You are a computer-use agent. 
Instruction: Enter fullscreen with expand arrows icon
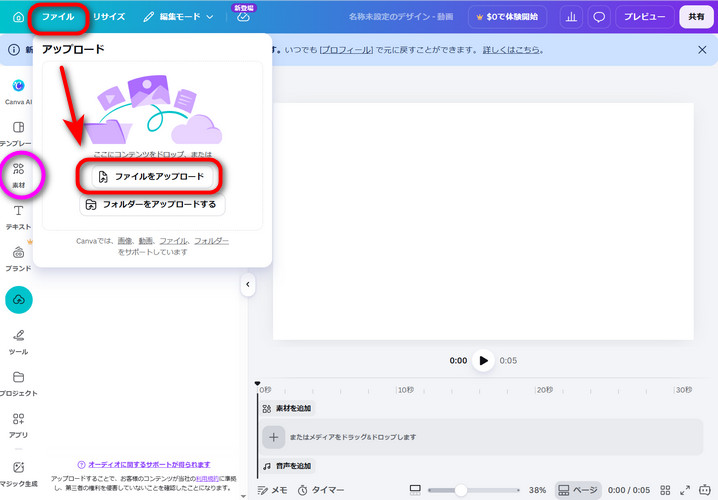point(685,490)
